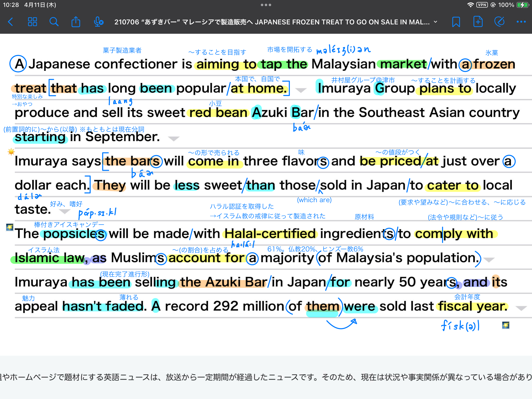Image resolution: width=532 pixels, height=399 pixels.
Task: Add a new page
Action: (478, 22)
